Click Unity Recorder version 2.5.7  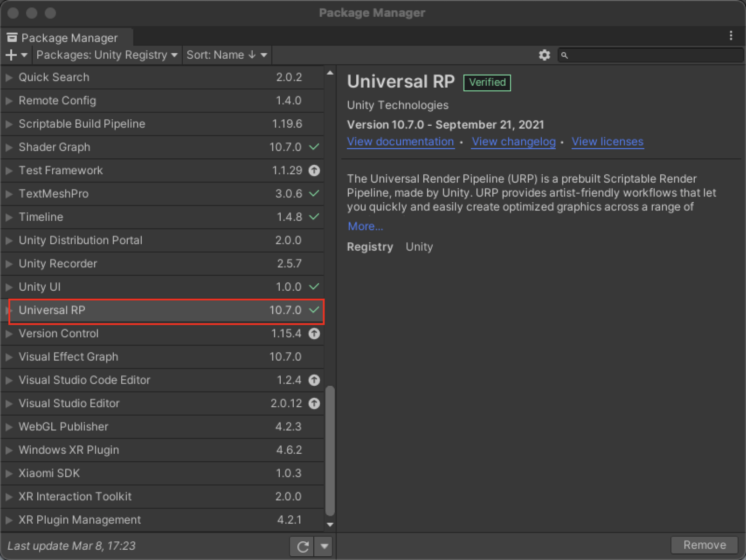[289, 264]
